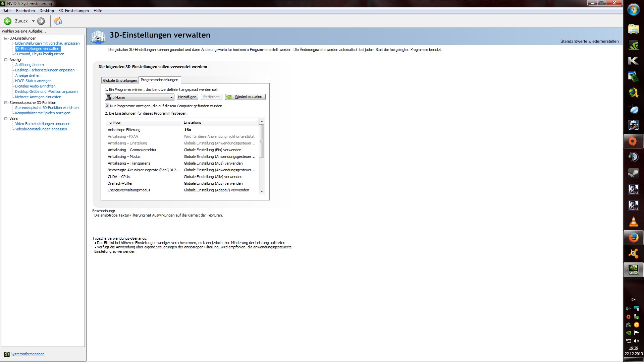Open the bf4.exe program dropdown
This screenshot has width=644, height=362.
tap(171, 98)
